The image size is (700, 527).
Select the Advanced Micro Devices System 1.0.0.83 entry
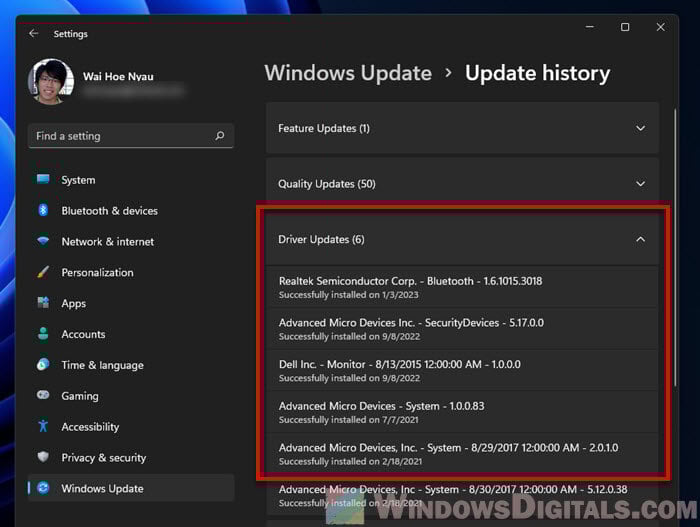coord(462,412)
